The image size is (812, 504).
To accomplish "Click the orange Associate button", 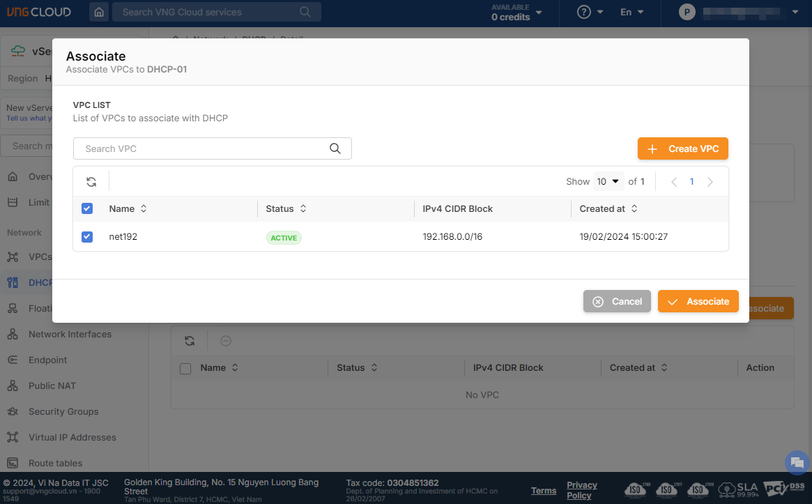I will 698,302.
